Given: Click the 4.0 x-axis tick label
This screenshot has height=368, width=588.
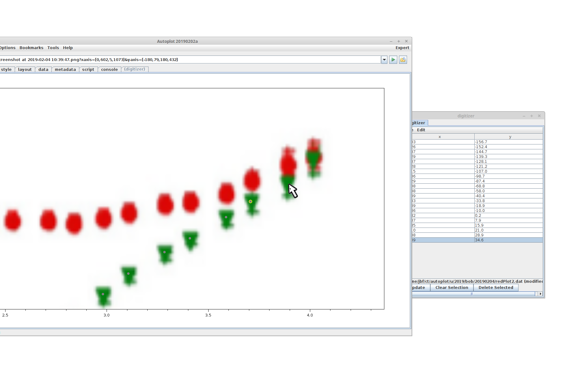Looking at the screenshot, I should 310,315.
